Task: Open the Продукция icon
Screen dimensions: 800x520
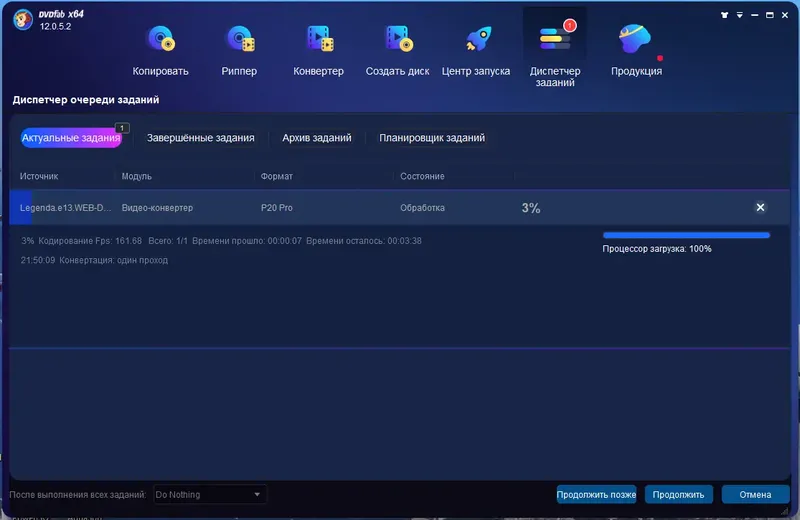Action: (635, 39)
